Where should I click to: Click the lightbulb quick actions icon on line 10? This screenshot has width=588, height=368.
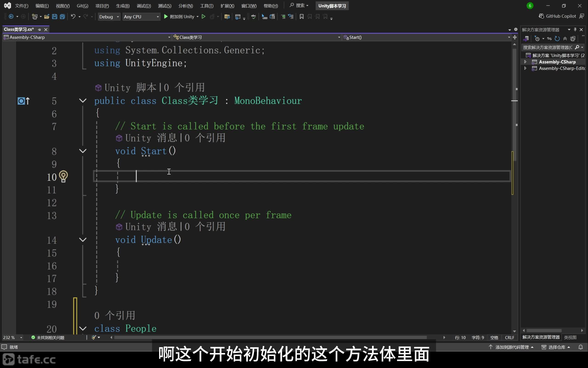pos(63,176)
